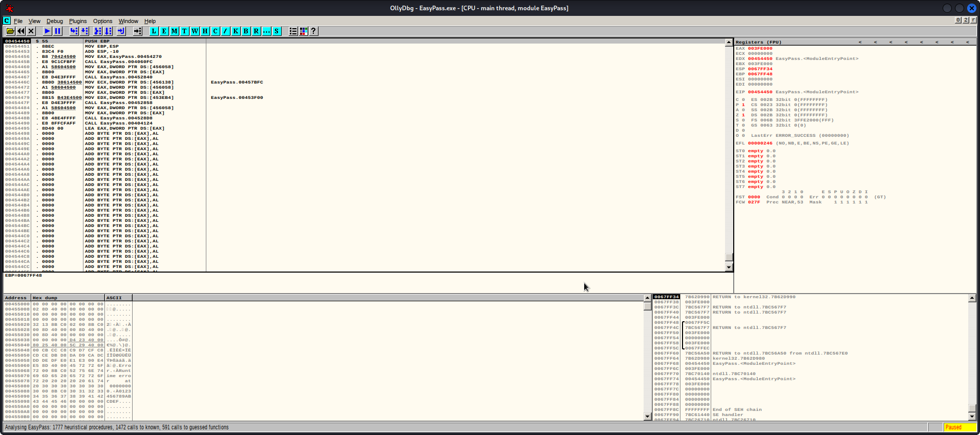Image resolution: width=980 pixels, height=435 pixels.
Task: Click the leftmost arrow in Registers header
Action: [x=860, y=42]
